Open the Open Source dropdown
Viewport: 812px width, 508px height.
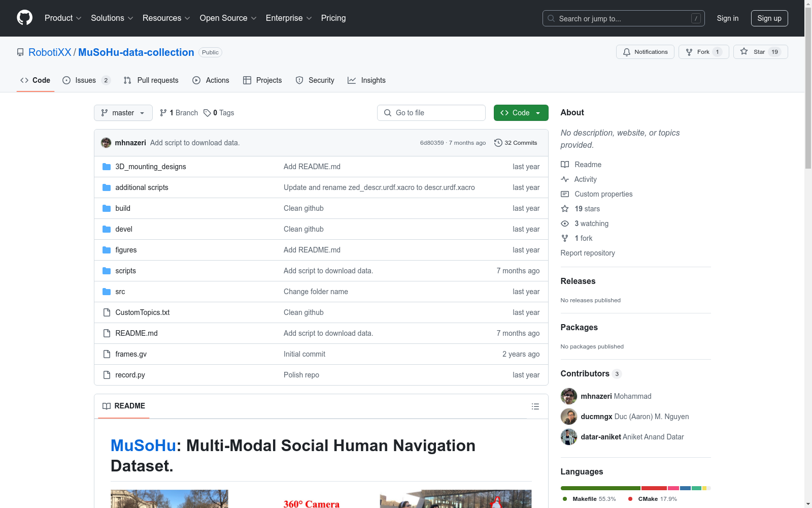pyautogui.click(x=228, y=18)
